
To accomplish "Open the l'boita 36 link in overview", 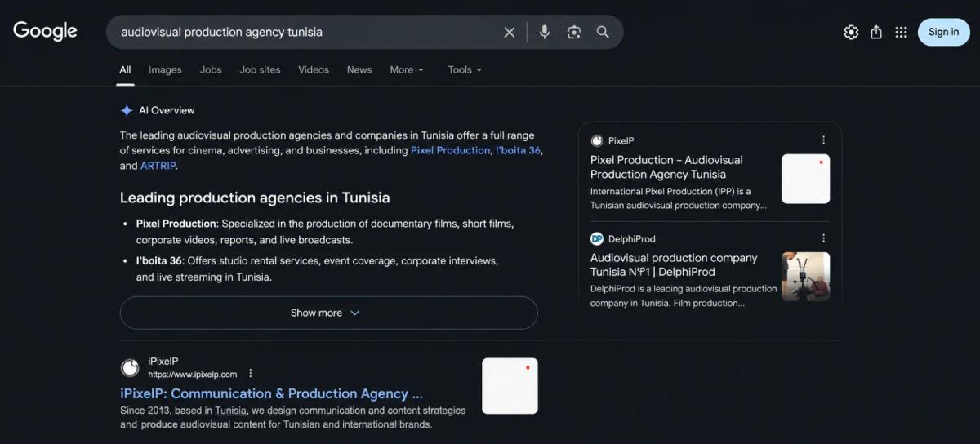I will coord(518,150).
